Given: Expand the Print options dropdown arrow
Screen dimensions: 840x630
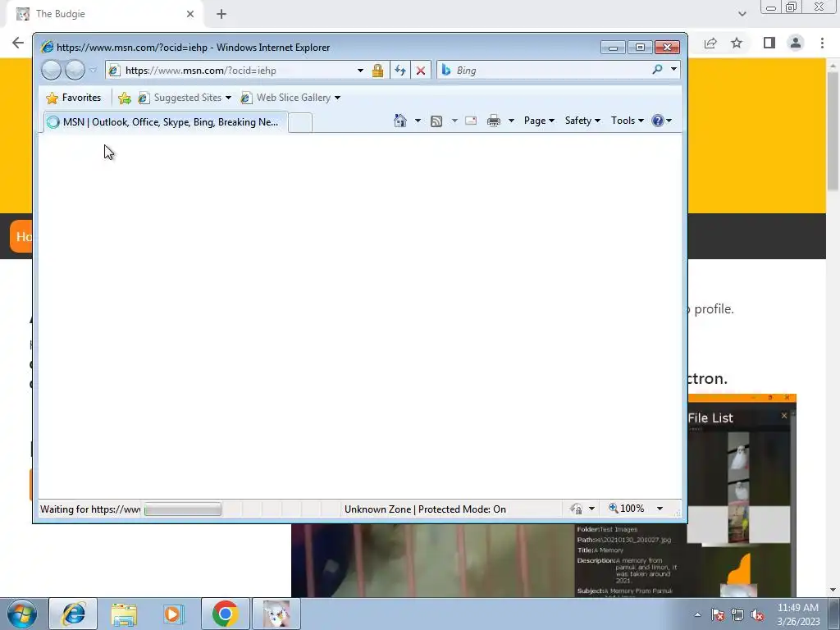Looking at the screenshot, I should (x=511, y=121).
